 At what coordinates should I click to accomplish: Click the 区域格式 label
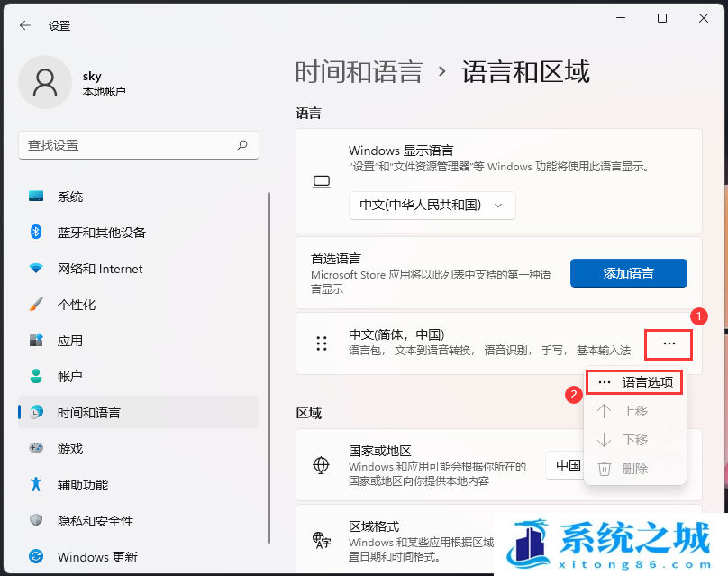(x=374, y=526)
